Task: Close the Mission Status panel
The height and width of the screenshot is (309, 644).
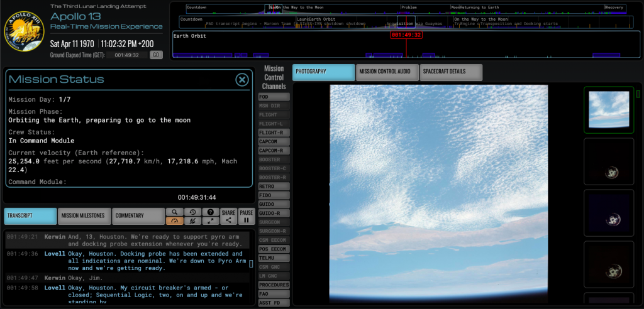Action: 241,80
